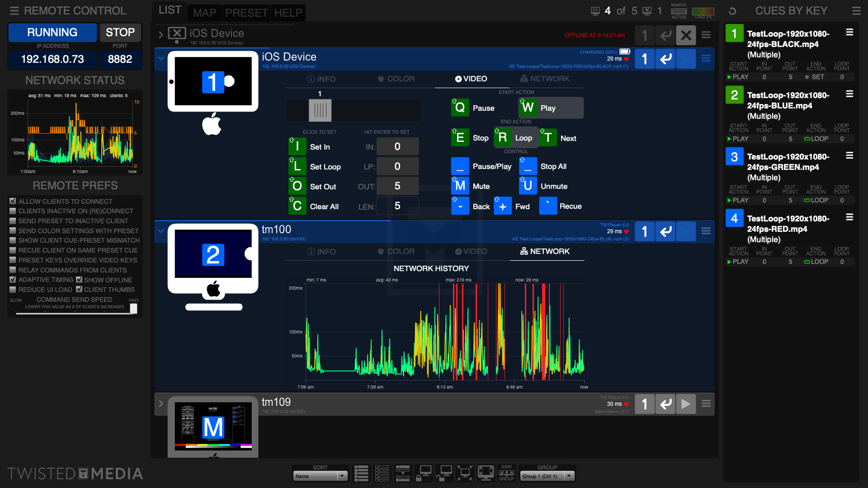Open the menu for the charging iOS Device
The height and width of the screenshot is (488, 868).
click(706, 59)
